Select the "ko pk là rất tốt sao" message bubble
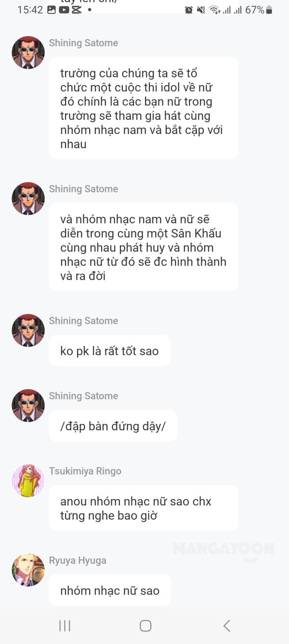The height and width of the screenshot is (644, 289). 109,351
